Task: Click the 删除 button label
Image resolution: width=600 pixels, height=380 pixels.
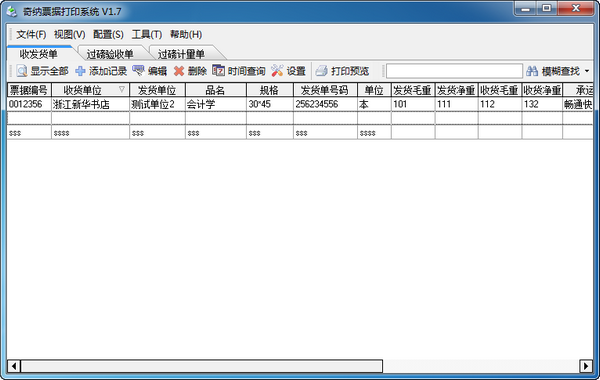Action: tap(197, 71)
